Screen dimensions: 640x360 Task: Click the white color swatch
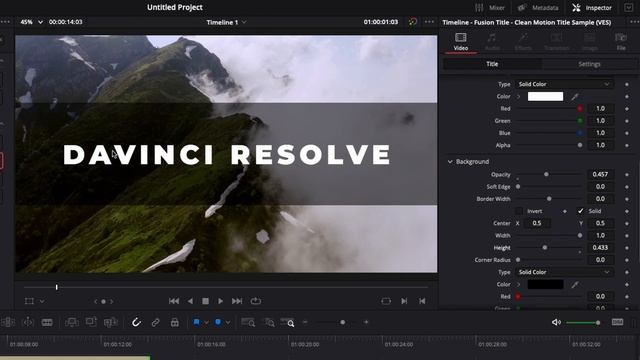coord(545,96)
